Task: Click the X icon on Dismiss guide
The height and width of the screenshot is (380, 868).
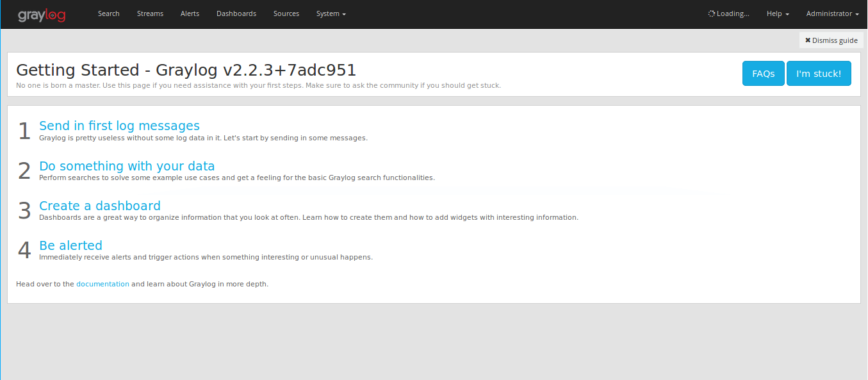Action: pyautogui.click(x=808, y=40)
